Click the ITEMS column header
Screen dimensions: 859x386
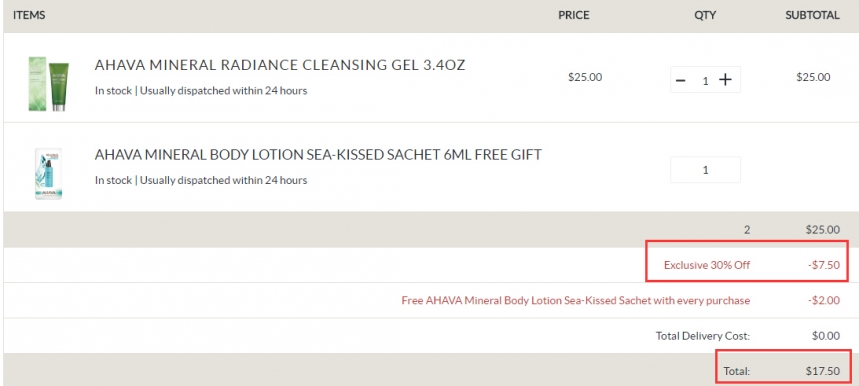[29, 15]
